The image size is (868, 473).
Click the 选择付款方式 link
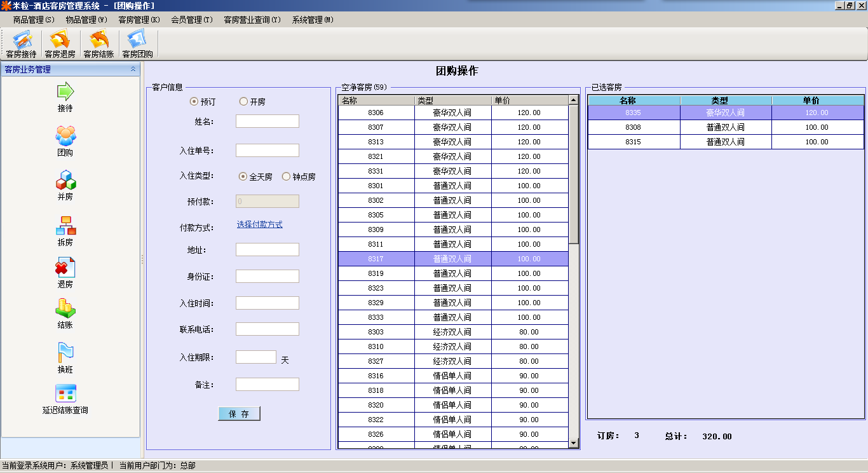(x=259, y=224)
